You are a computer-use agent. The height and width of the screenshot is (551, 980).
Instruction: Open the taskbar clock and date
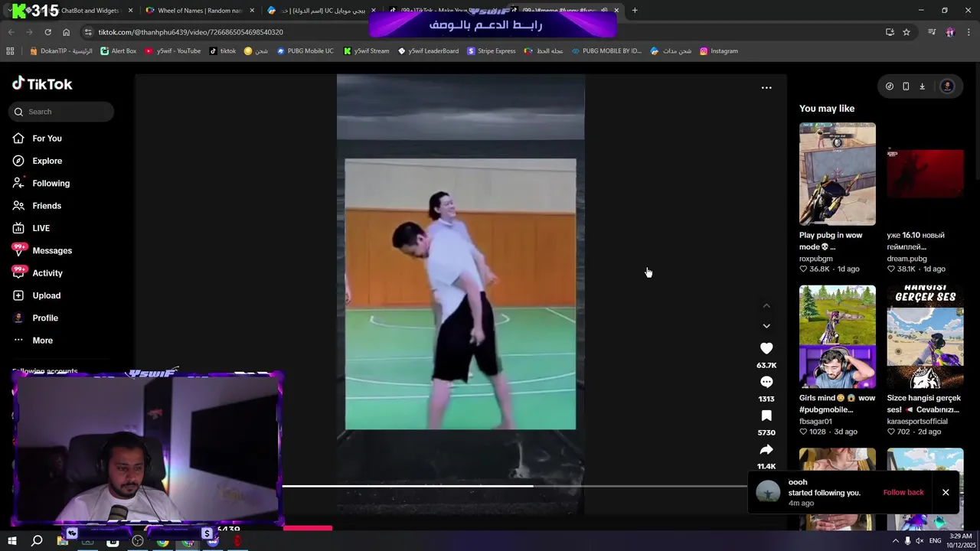[x=960, y=541]
